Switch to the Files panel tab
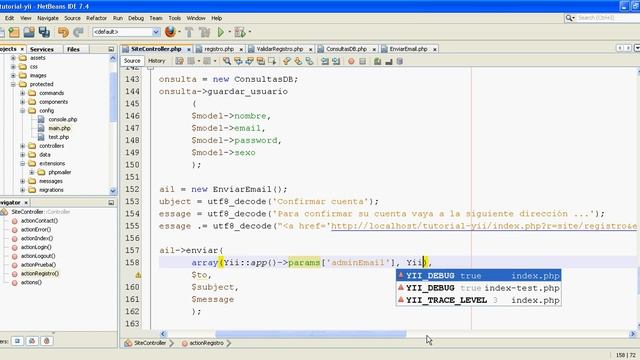This screenshot has height=360, width=640. point(73,49)
